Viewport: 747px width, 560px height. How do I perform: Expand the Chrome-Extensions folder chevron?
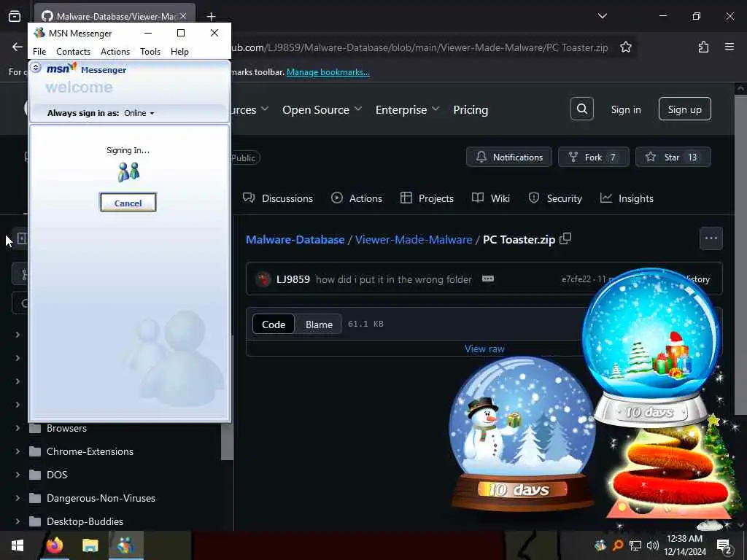point(18,451)
